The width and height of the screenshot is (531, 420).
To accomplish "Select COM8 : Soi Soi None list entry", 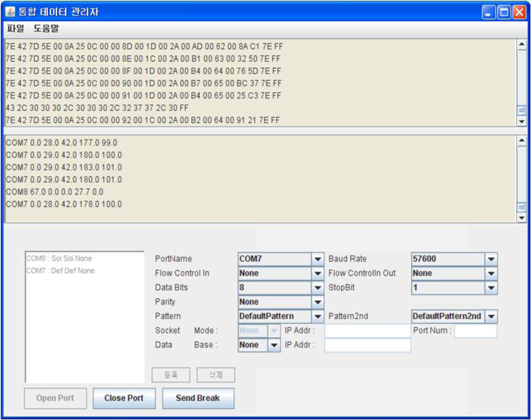I will click(x=59, y=258).
